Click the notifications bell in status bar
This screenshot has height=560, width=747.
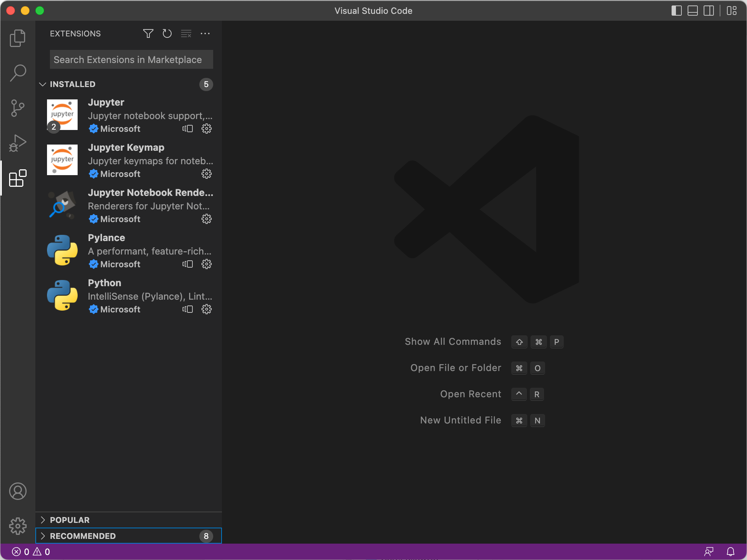730,552
